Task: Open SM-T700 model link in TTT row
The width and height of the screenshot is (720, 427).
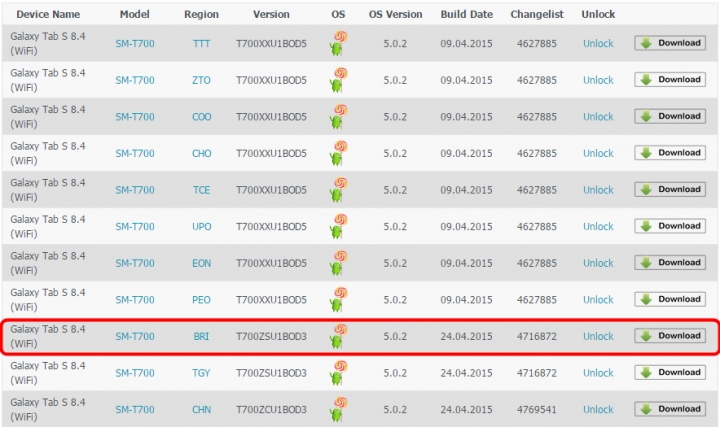Action: pos(135,44)
